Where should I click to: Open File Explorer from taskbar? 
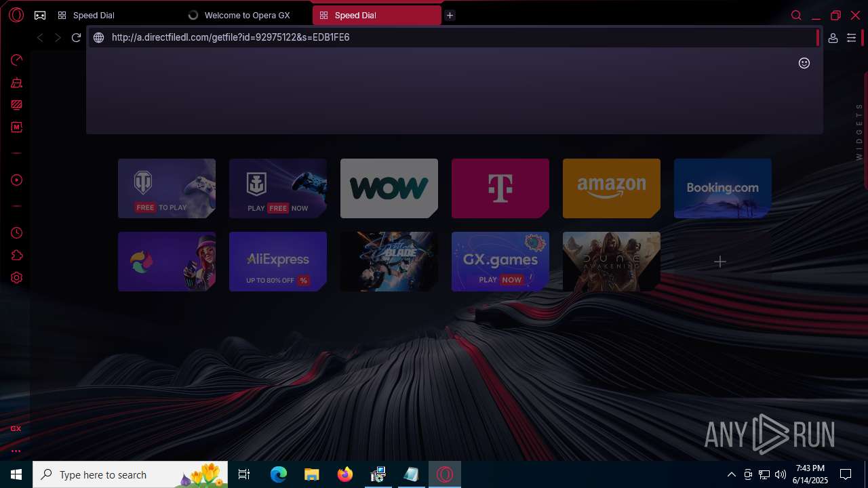[312, 474]
